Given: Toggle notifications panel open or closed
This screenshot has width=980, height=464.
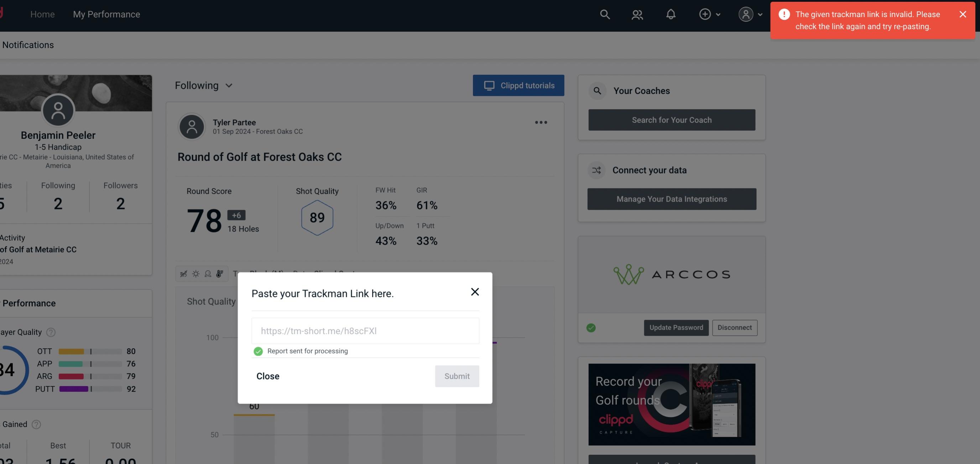Looking at the screenshot, I should [671, 14].
